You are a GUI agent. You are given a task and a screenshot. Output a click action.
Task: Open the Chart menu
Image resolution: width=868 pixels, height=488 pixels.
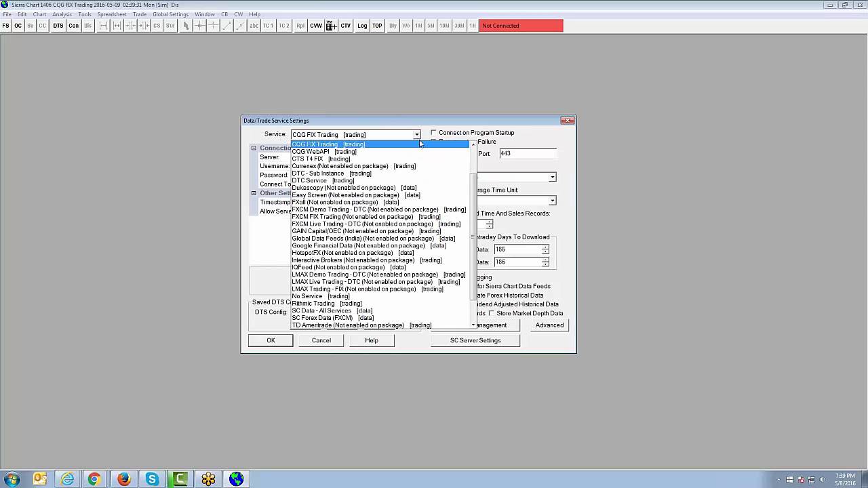pos(39,14)
